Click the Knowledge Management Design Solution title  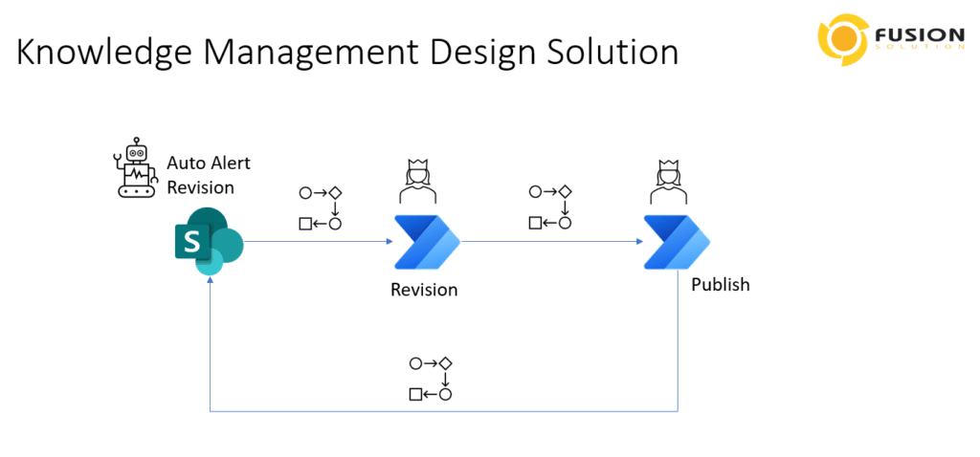pyautogui.click(x=347, y=53)
